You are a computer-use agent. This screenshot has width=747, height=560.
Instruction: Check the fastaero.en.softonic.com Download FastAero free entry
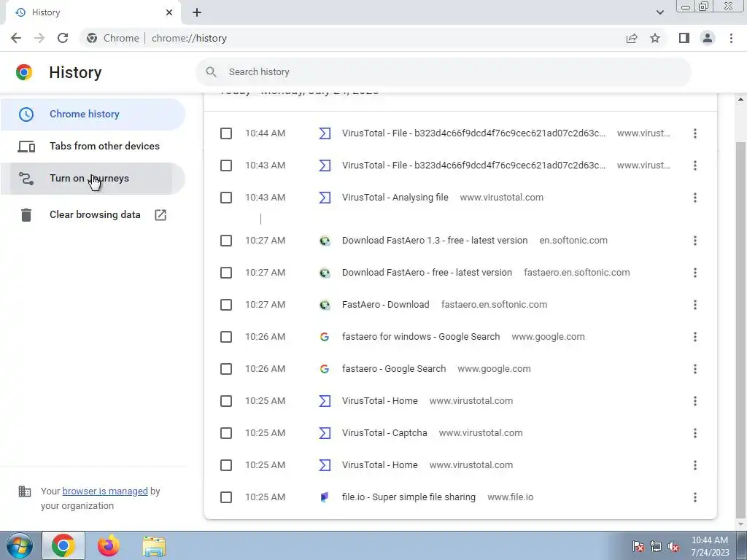[x=226, y=273]
